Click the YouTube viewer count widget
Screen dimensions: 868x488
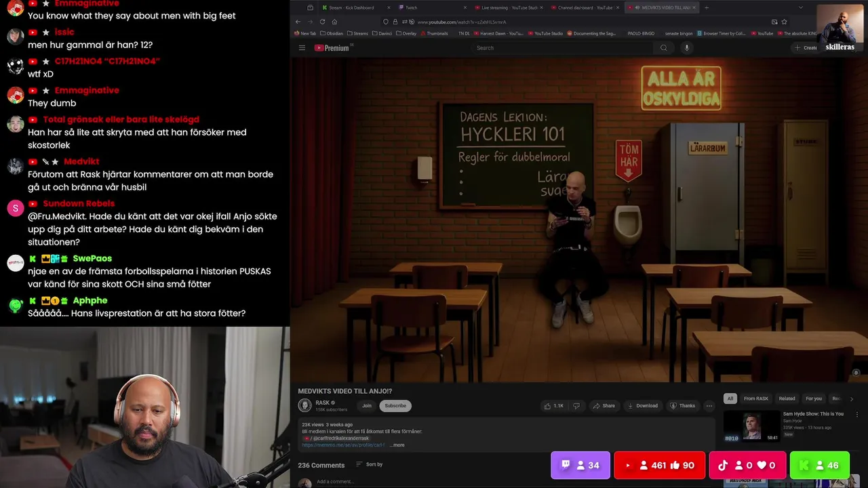click(x=659, y=465)
